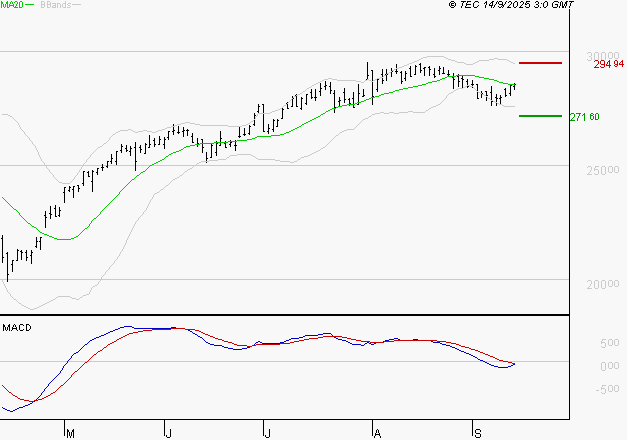627x440 pixels.
Task: Click the 271.60 support value label
Action: pos(585,117)
